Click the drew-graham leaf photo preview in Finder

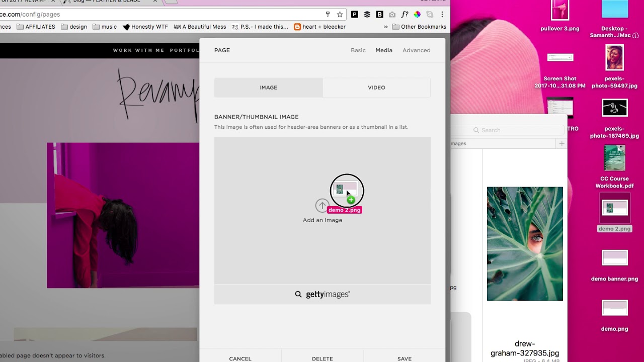pyautogui.click(x=525, y=244)
